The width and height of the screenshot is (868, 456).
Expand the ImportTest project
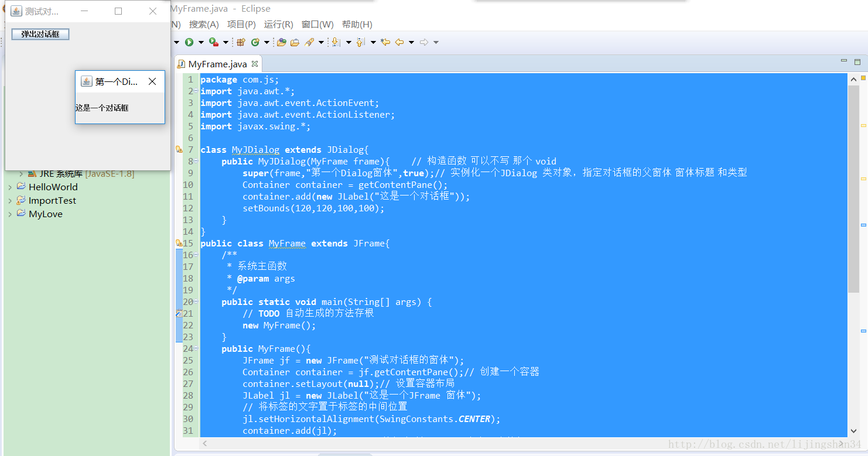click(x=10, y=201)
